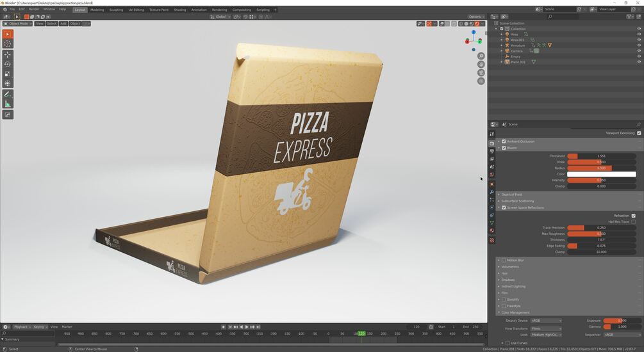Open viewport Add menu

click(63, 24)
